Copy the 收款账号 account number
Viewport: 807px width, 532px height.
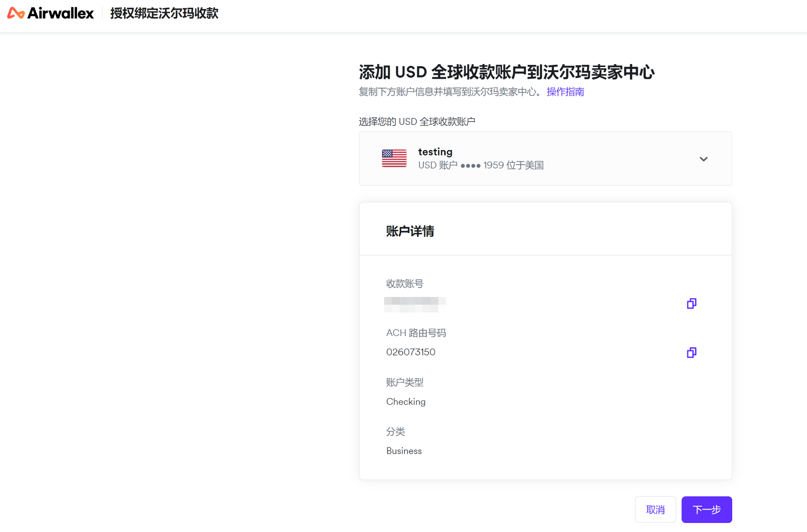tap(691, 303)
